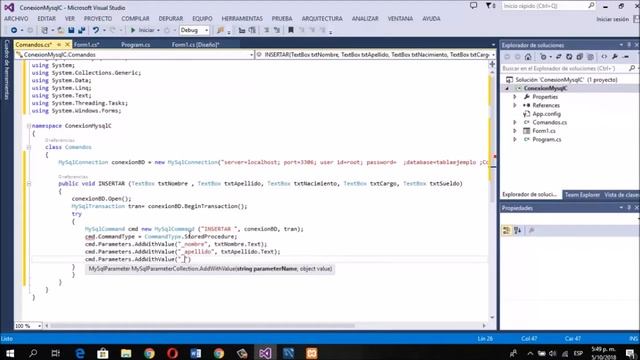Click the search magnifier in Solution Explorer
The height and width of the screenshot is (360, 640).
632,68
